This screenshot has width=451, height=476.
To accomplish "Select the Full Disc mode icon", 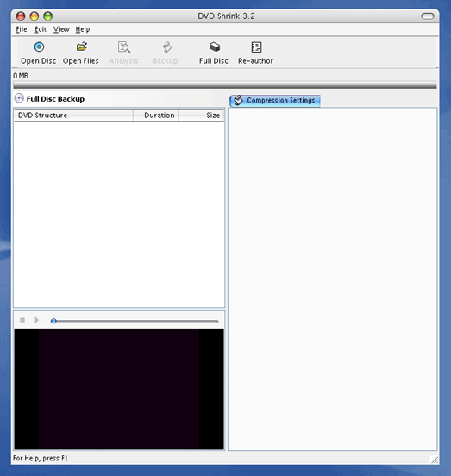I will pyautogui.click(x=215, y=47).
